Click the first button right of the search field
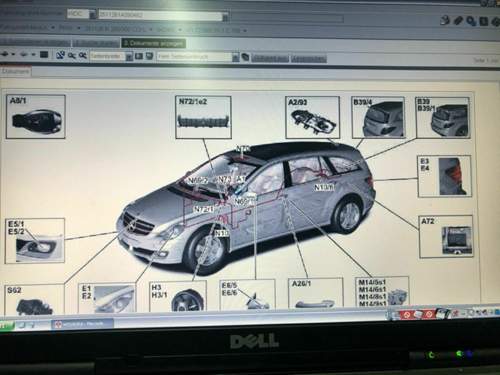 270,59
